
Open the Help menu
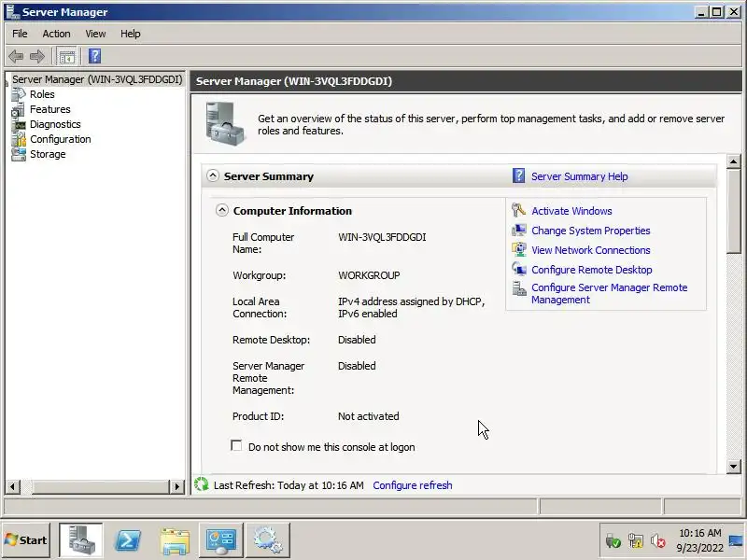130,34
